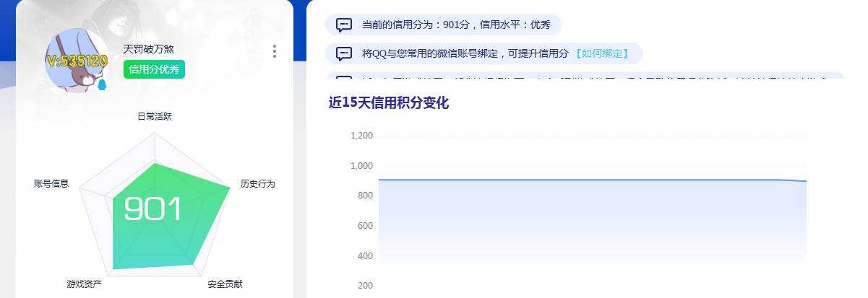868x298 pixels.
Task: Click the 游戏资产 radar label
Action: (85, 284)
